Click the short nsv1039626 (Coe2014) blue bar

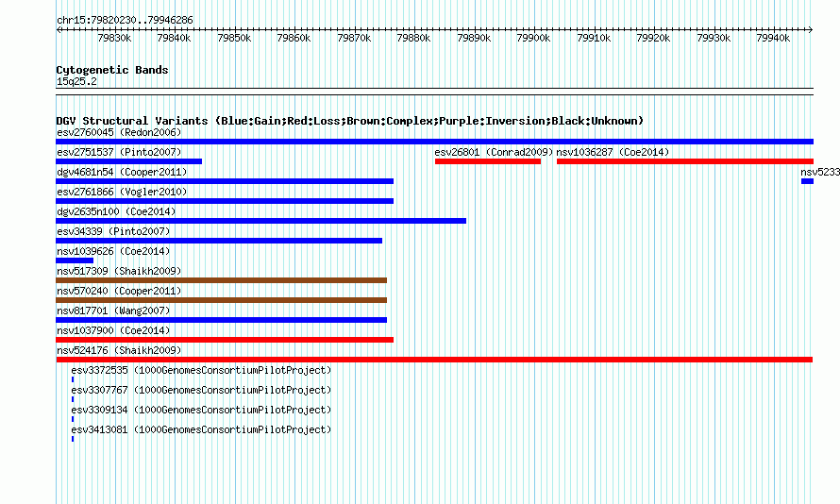tap(75, 260)
